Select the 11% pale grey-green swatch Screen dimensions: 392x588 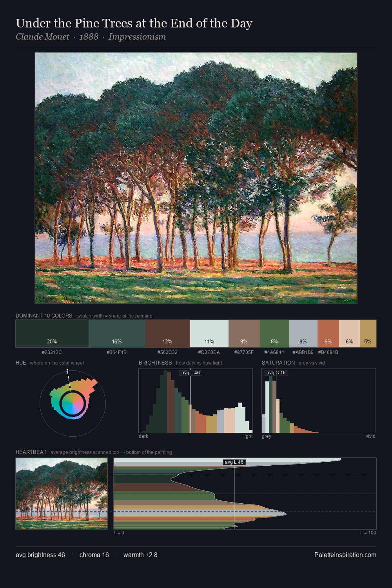point(209,334)
